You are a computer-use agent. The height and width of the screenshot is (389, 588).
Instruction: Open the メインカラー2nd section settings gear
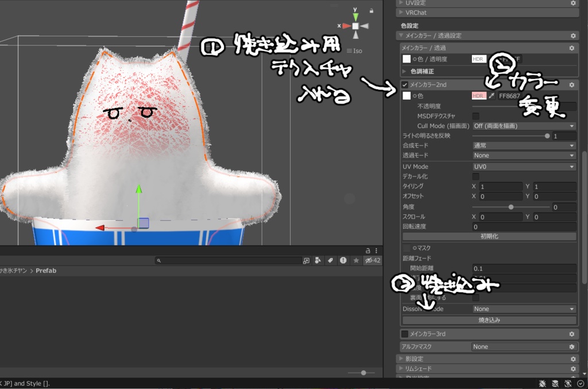click(x=572, y=84)
